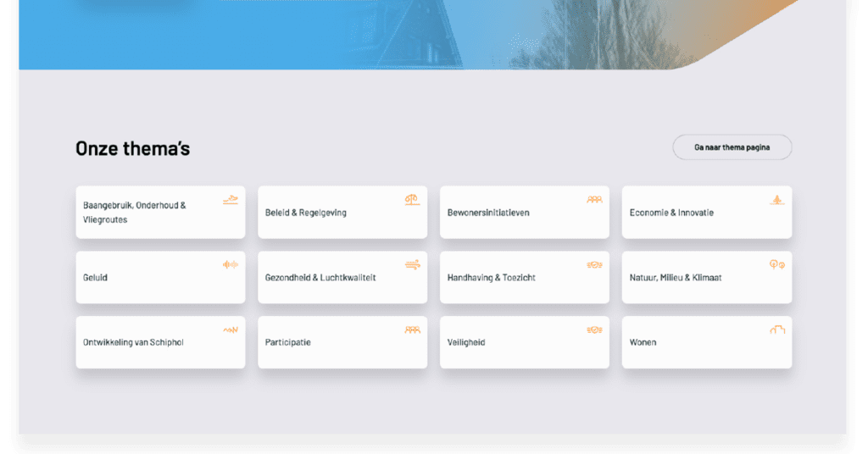Screen dimensions: 868x454
Task: Click the icon on the Veiligheid card
Action: 594,329
